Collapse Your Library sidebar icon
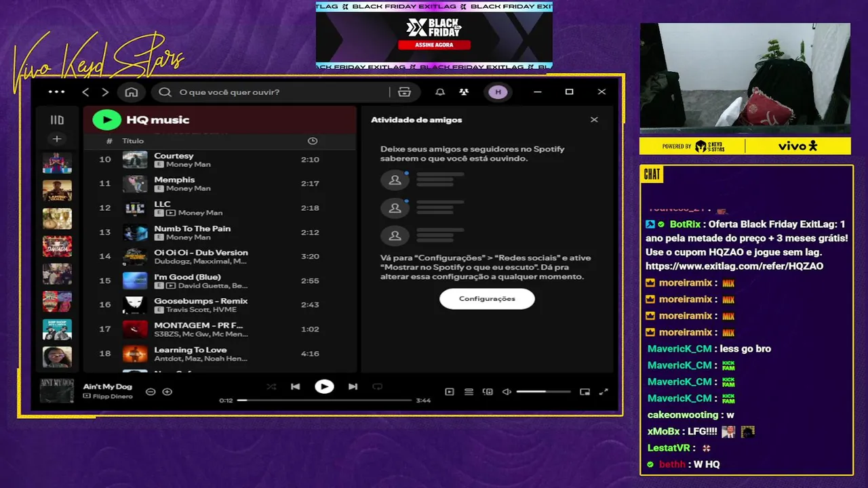The width and height of the screenshot is (868, 488). point(57,120)
